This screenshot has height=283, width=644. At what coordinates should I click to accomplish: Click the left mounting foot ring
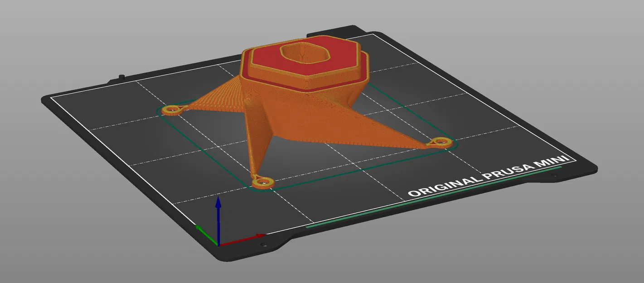click(x=172, y=110)
